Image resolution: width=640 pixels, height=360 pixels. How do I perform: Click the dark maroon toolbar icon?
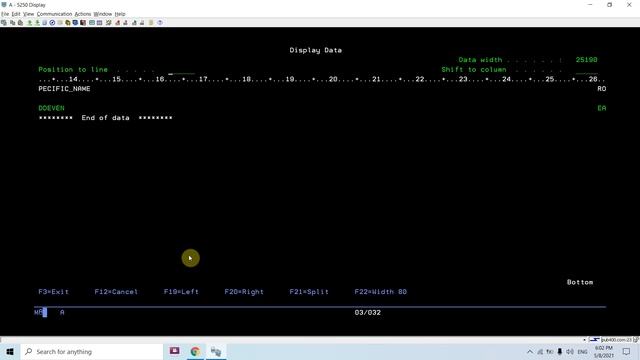83,22
